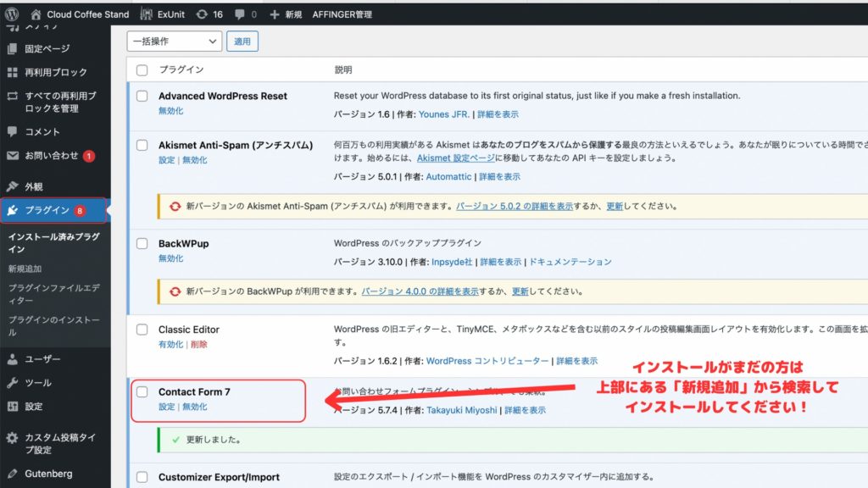868x488 pixels.
Task: Click the 外観 paintbrush icon
Action: [x=12, y=186]
